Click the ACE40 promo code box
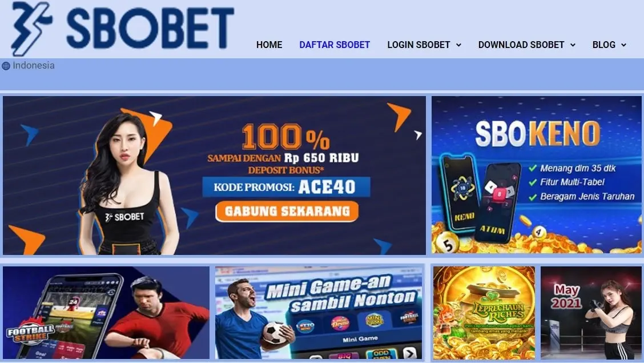Viewport: 644px width, 363px height. (x=286, y=187)
